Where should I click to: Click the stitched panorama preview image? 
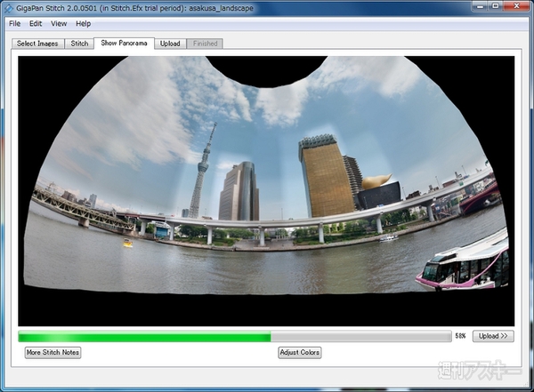266,191
